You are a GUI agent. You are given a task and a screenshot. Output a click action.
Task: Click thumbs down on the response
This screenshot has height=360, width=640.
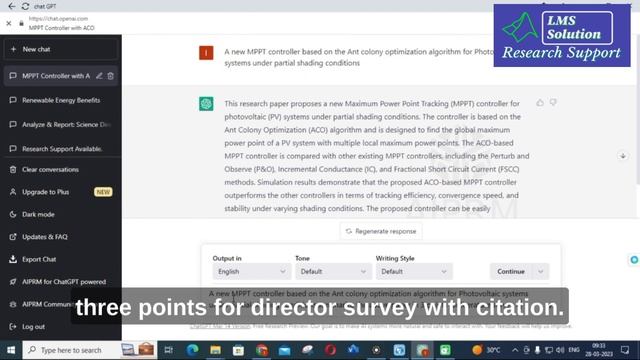(x=553, y=102)
